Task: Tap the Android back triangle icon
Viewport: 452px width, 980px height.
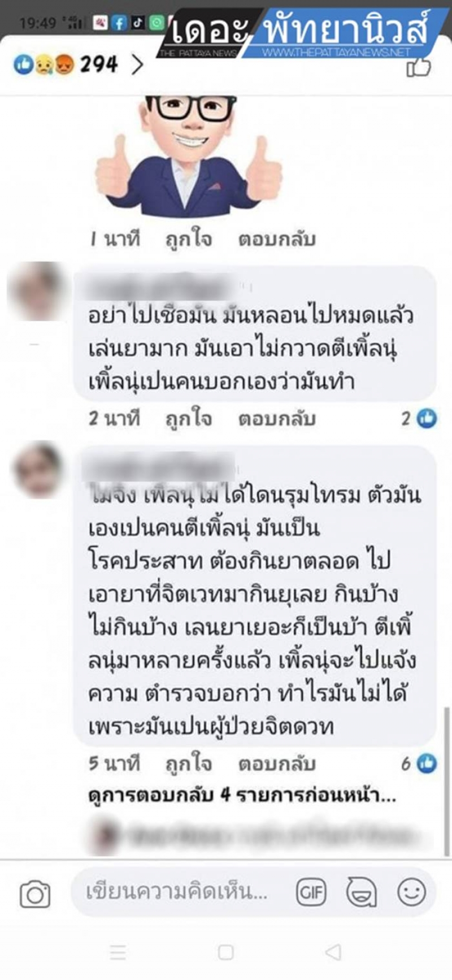Action: pos(333,952)
